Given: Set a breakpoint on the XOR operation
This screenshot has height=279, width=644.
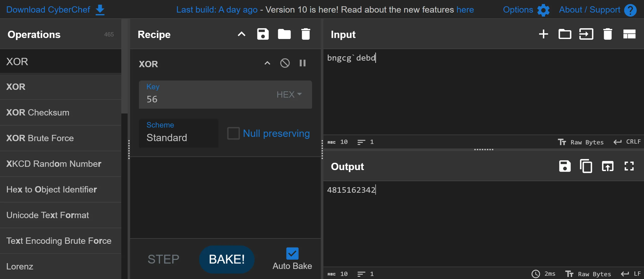Looking at the screenshot, I should point(302,63).
